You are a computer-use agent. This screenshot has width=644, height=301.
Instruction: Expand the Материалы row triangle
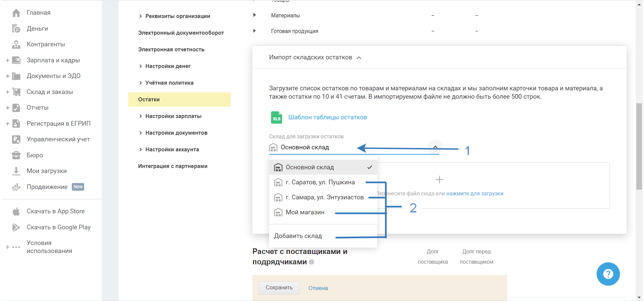tap(254, 15)
